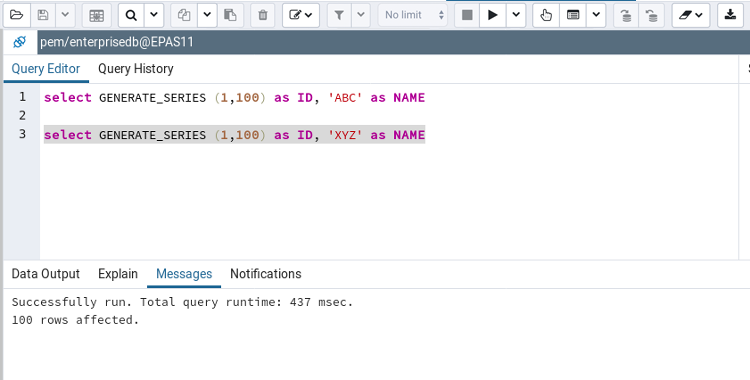Click the Download as CSV icon
Viewport: 750px width, 380px height.
point(730,15)
